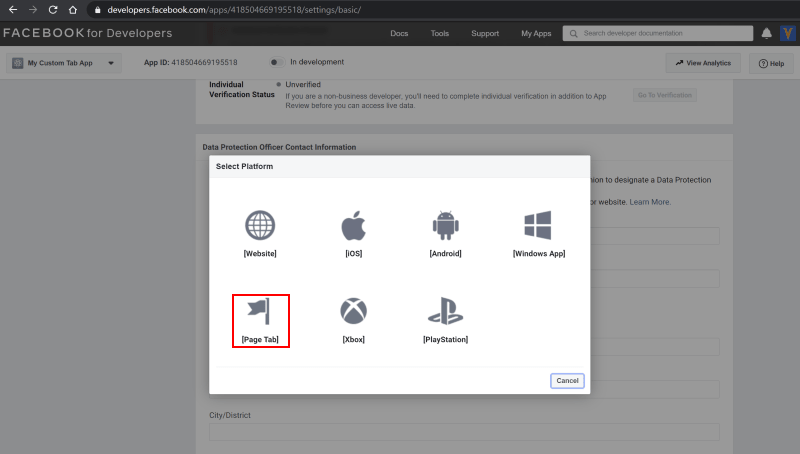Click the City/District input field

tap(464, 432)
